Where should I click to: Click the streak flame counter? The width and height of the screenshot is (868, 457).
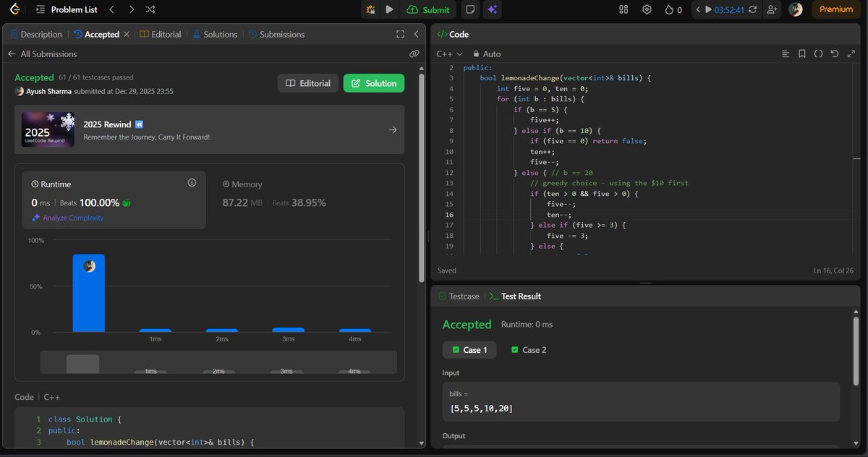click(673, 9)
